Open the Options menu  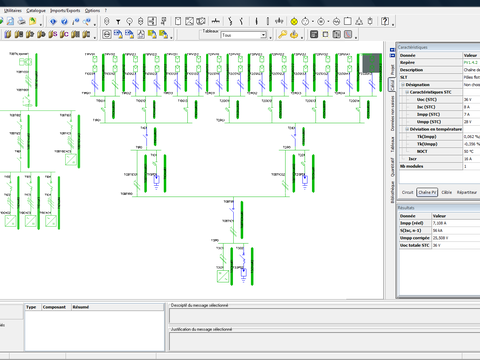92,11
